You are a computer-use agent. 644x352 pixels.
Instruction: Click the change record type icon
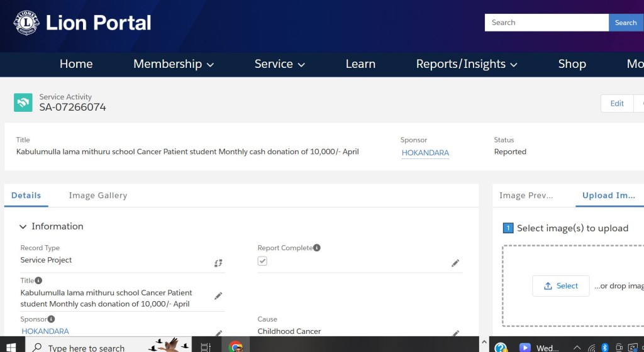(218, 263)
